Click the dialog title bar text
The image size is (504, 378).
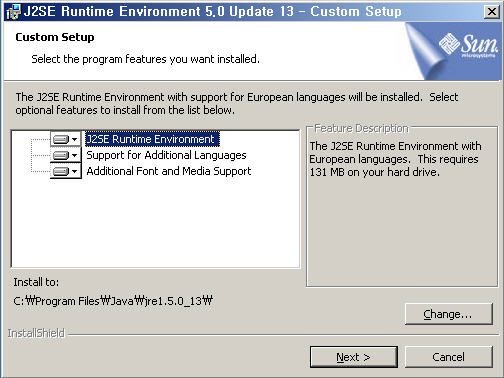click(213, 11)
